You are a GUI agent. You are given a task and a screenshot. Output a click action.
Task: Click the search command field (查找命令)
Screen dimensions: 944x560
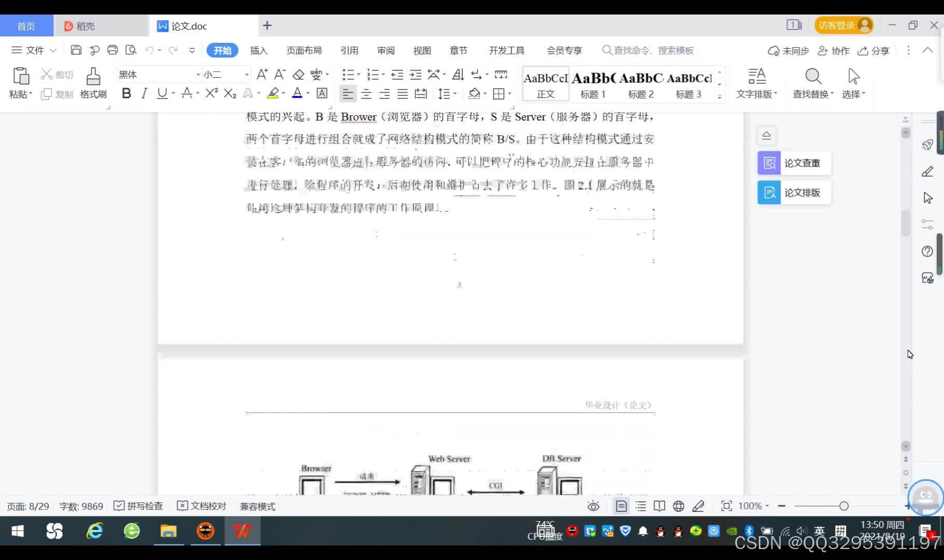pos(648,50)
